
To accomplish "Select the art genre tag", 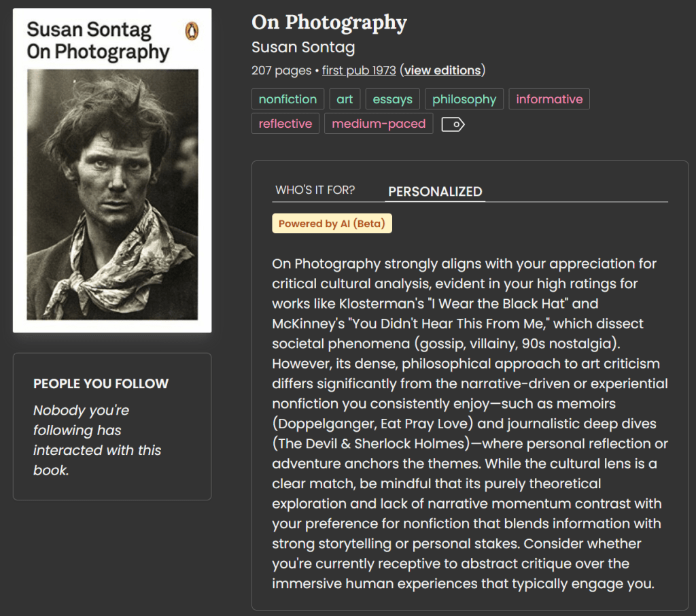I will click(345, 99).
